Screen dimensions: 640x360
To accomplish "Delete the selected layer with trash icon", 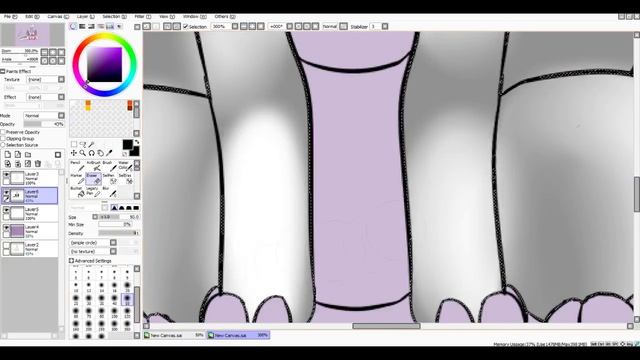I will (x=38, y=164).
